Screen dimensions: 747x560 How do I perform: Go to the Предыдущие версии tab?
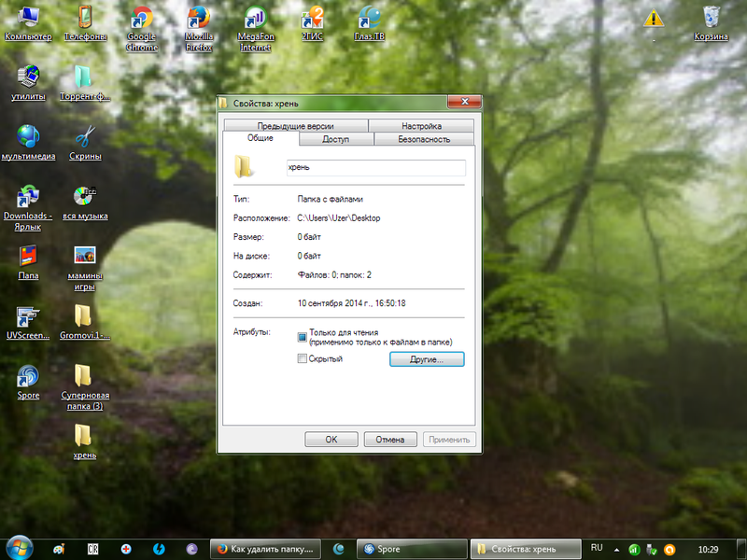(295, 126)
